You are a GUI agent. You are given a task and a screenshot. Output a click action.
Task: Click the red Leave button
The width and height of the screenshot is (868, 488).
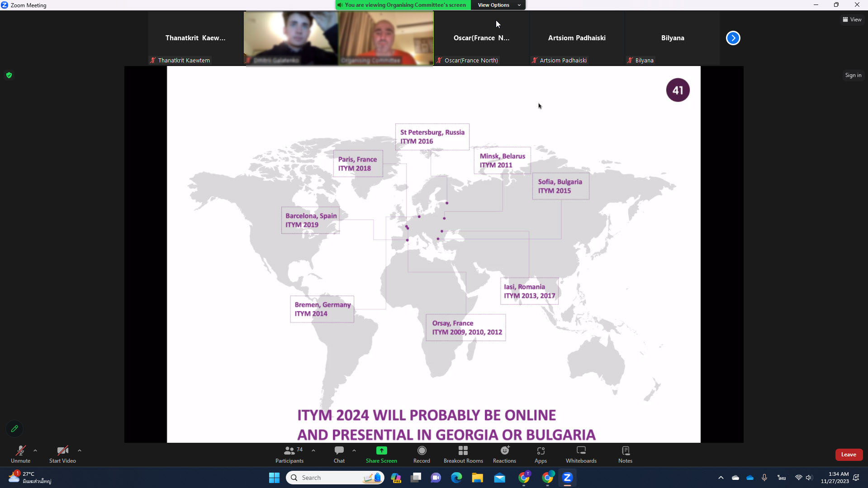[x=848, y=455]
